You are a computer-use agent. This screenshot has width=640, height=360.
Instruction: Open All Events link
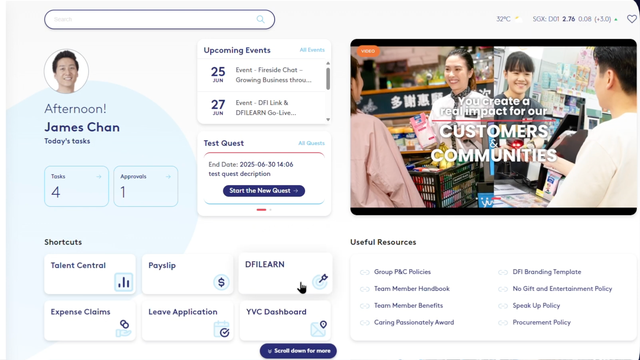tap(312, 50)
